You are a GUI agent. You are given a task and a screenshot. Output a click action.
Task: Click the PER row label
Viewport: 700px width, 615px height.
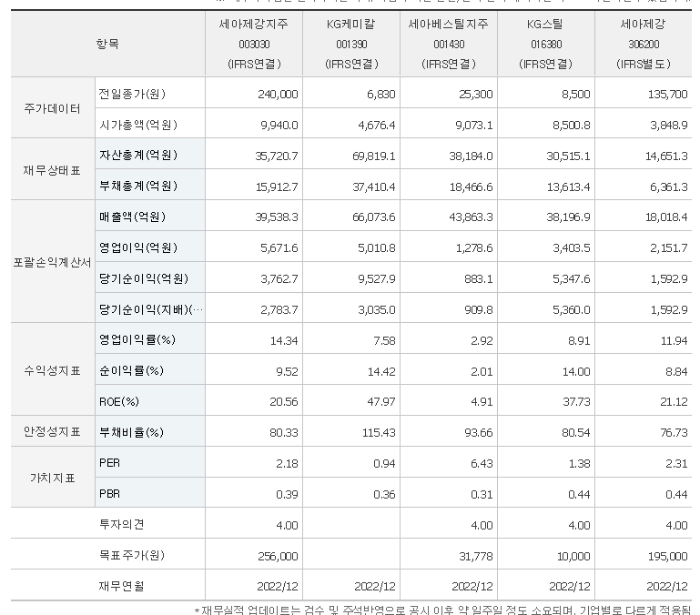click(110, 463)
